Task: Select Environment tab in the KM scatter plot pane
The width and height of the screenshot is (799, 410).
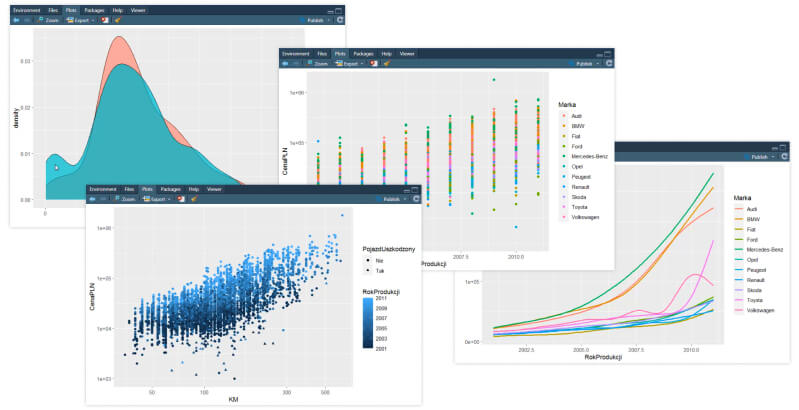Action: (105, 189)
